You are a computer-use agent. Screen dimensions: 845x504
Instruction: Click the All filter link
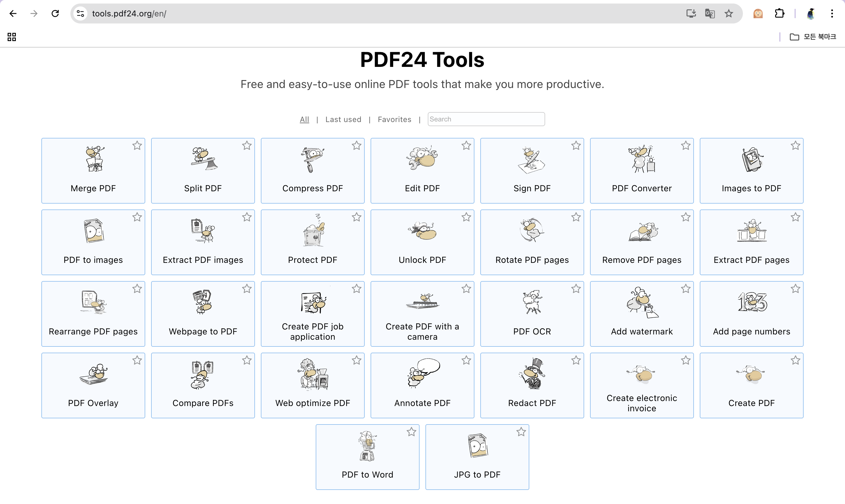click(304, 120)
